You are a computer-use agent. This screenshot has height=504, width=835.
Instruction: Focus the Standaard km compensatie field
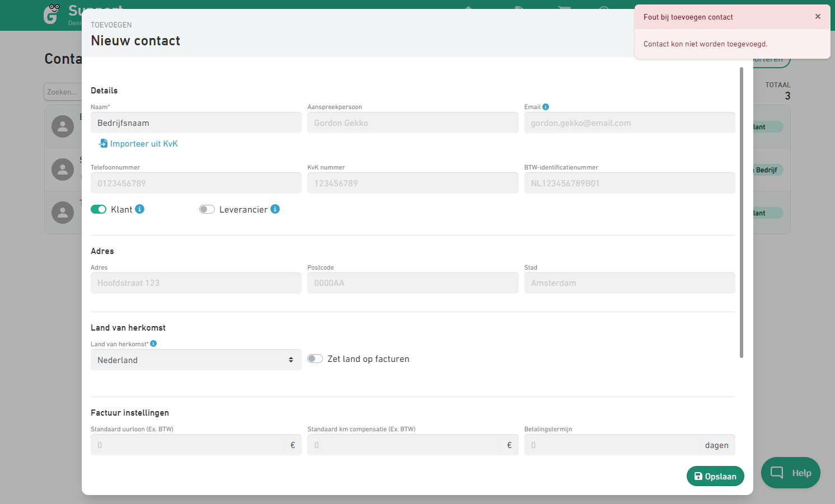413,445
